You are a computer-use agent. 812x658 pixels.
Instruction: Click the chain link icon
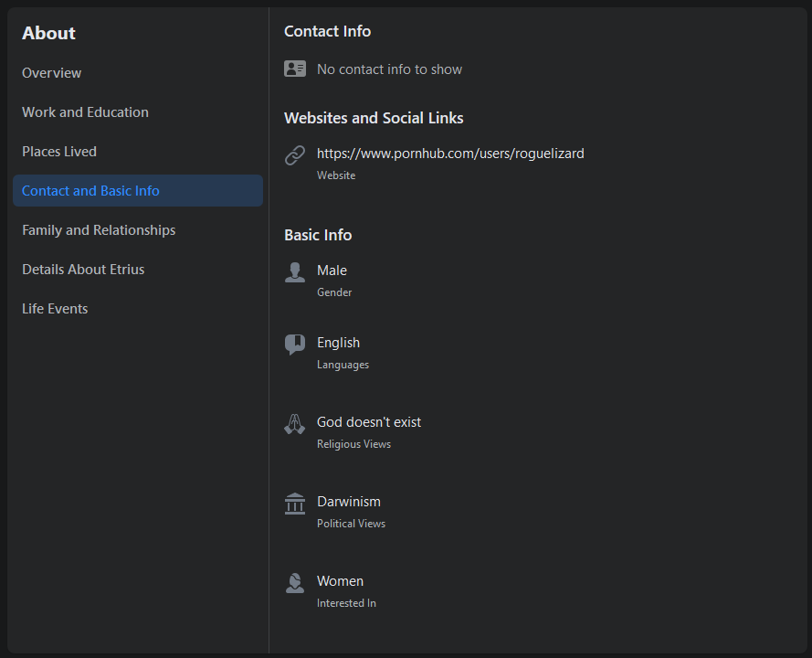[295, 155]
